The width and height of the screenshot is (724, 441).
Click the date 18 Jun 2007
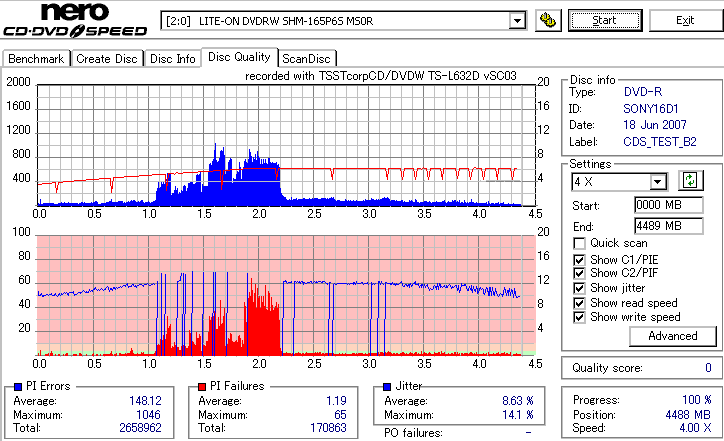pyautogui.click(x=655, y=125)
